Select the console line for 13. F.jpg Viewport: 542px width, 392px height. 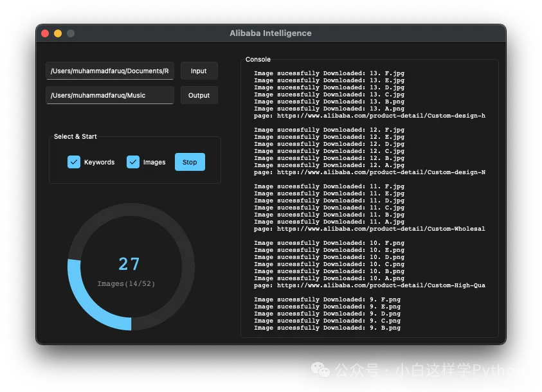tap(329, 73)
